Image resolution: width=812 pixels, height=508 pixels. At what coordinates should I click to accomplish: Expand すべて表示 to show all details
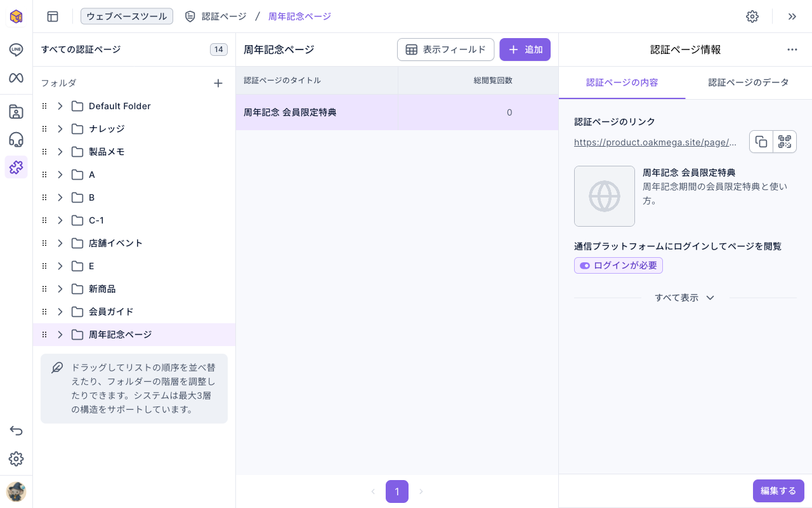685,298
